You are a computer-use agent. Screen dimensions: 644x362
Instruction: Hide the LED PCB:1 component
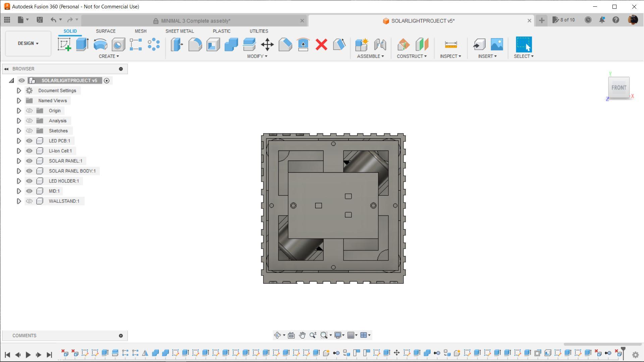click(x=29, y=141)
